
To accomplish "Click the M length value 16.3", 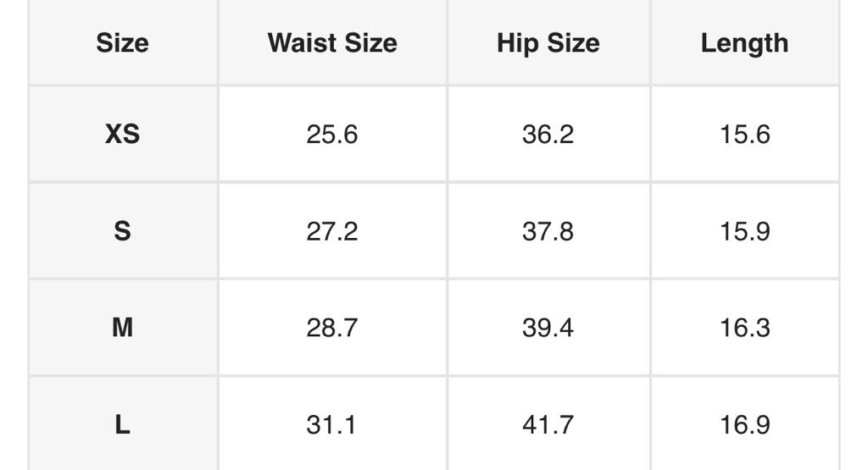I will click(x=744, y=328).
